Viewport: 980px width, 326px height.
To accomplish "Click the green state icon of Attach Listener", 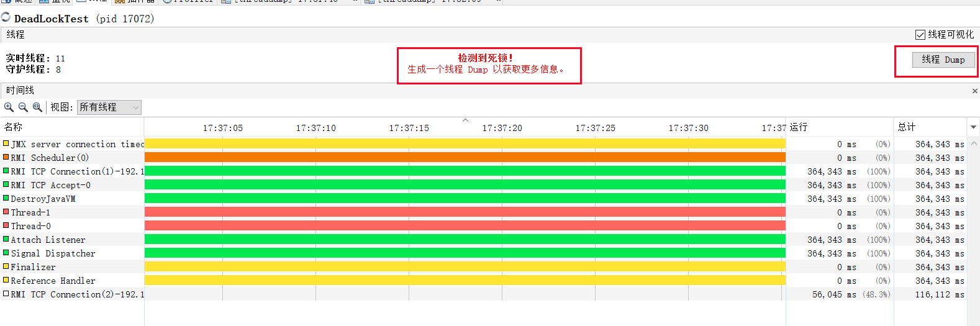I will point(6,239).
